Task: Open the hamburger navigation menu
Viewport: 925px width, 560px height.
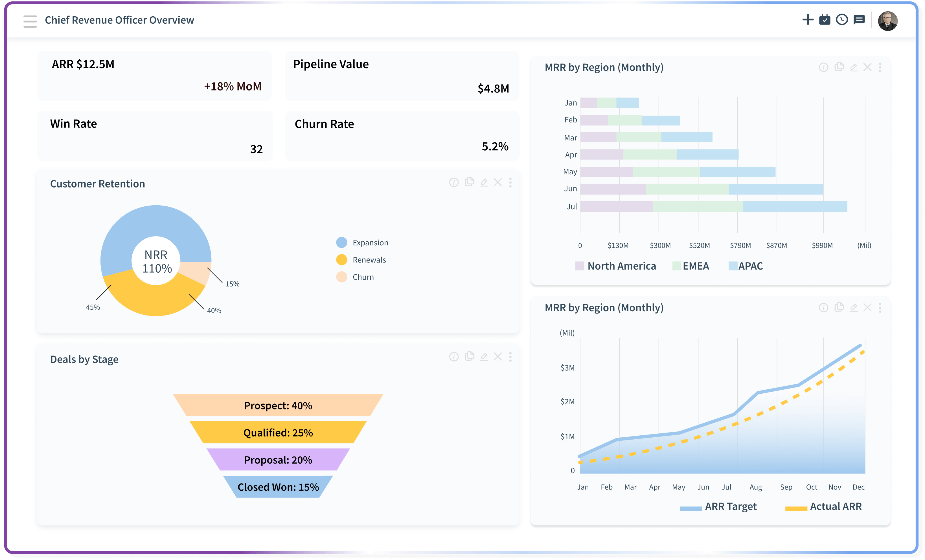Action: 30,21
